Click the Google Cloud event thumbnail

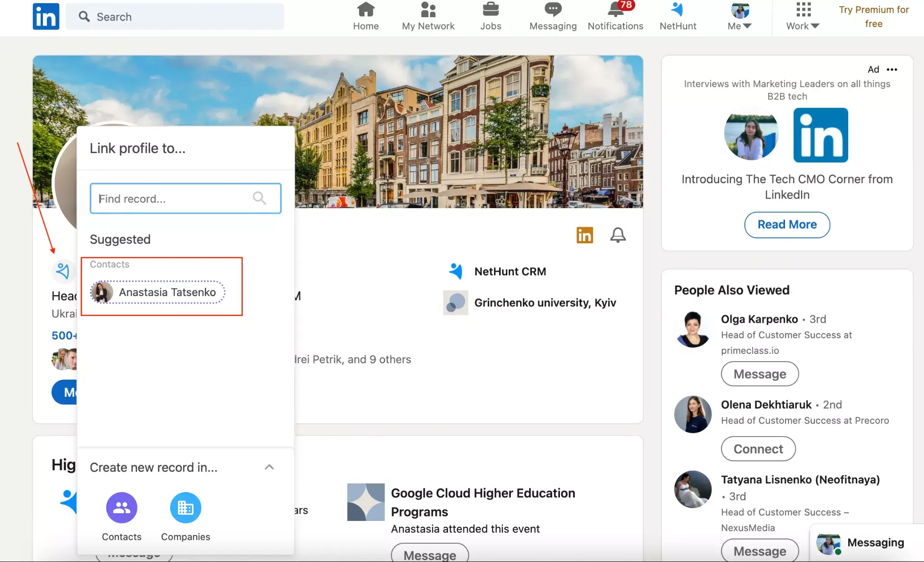point(366,502)
